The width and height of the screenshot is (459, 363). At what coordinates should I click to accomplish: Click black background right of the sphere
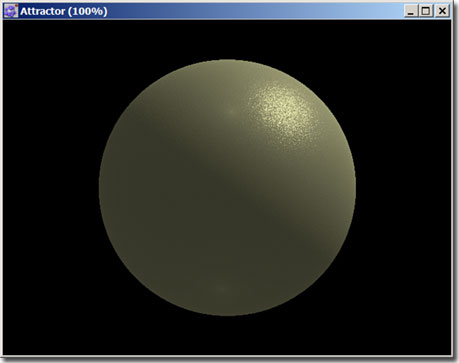click(403, 187)
